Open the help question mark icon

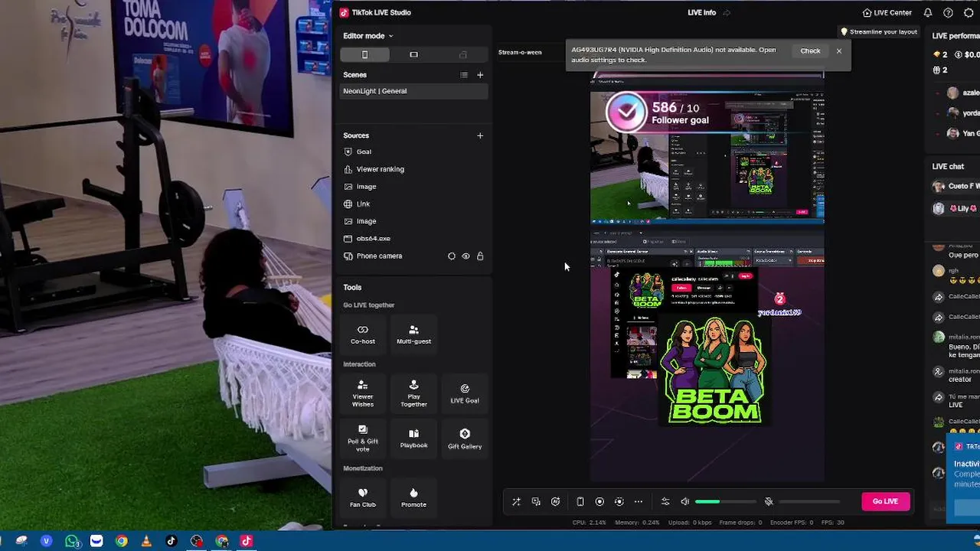coord(948,13)
